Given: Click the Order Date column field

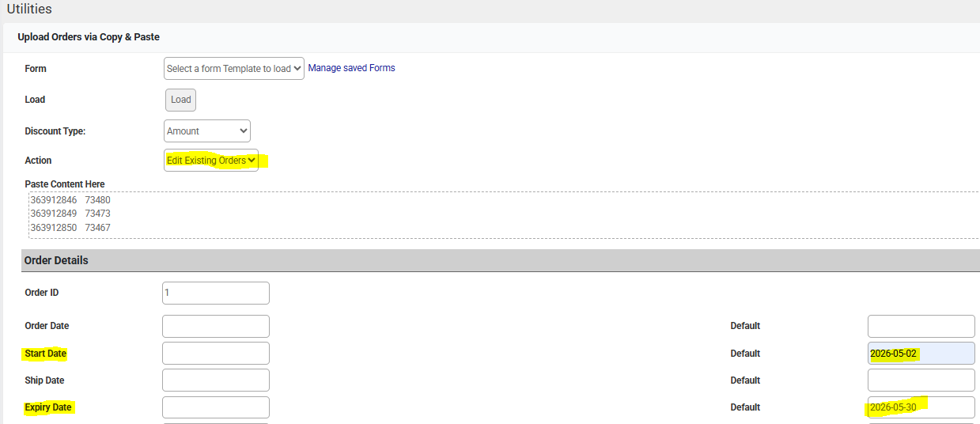Looking at the screenshot, I should [x=215, y=326].
